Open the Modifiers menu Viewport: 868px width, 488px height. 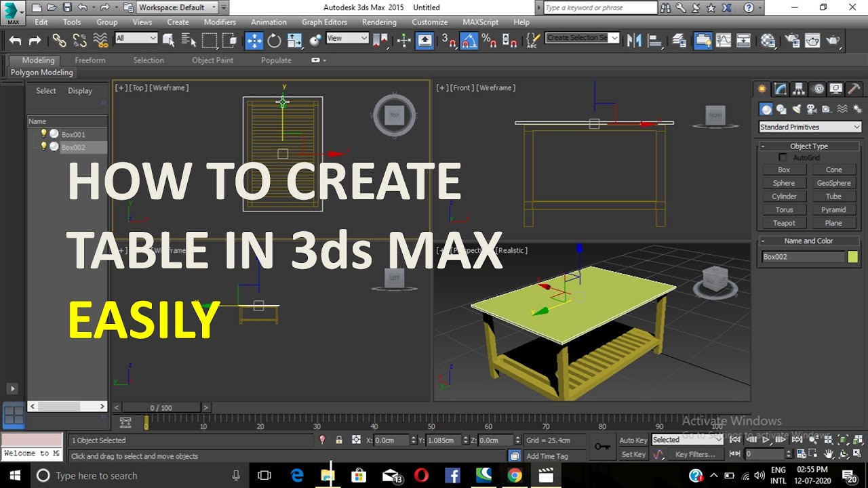click(x=220, y=22)
